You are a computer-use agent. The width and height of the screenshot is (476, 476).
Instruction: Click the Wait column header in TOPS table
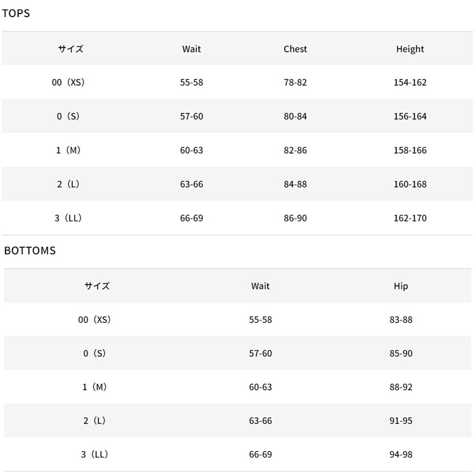(192, 49)
